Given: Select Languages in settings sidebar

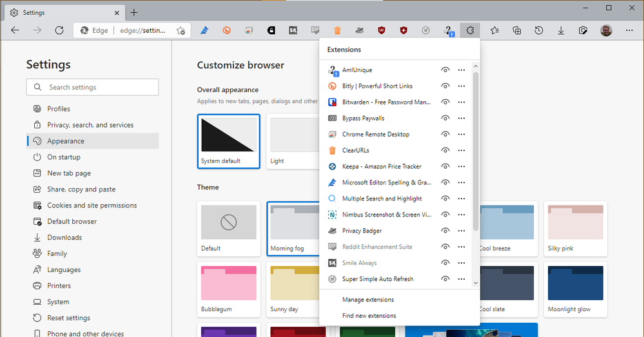Looking at the screenshot, I should point(93,270).
